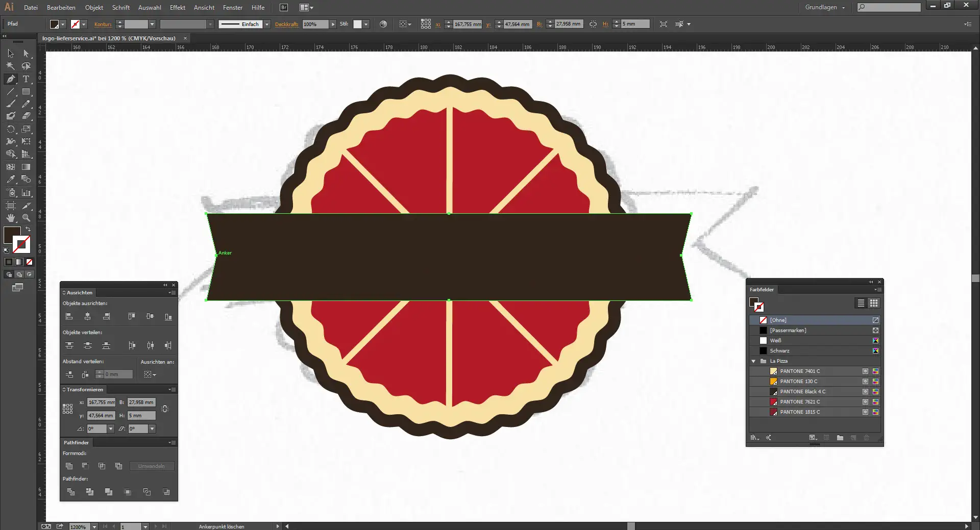Select the Type tool
Screen dimensions: 980x530
pos(27,79)
